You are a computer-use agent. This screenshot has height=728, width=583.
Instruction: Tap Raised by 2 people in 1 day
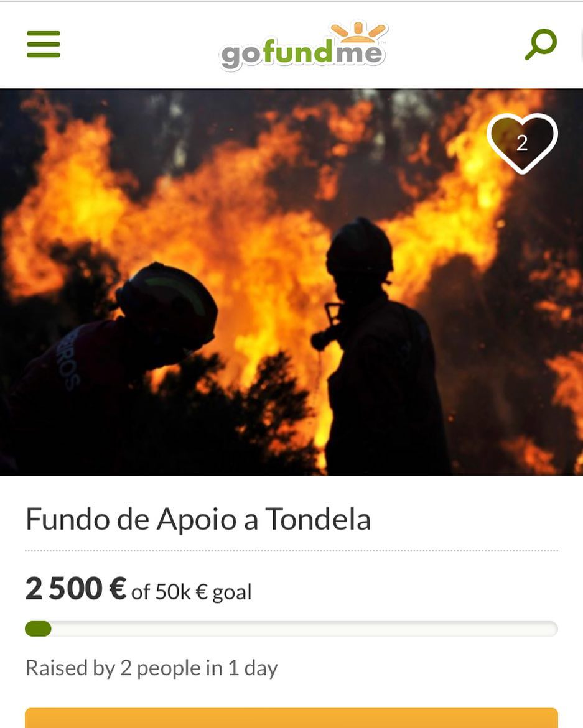(x=151, y=668)
